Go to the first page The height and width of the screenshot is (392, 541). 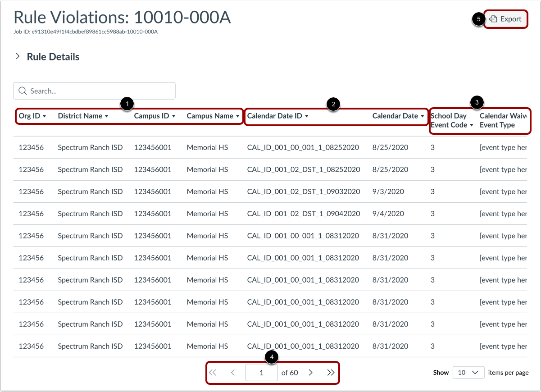[x=213, y=373]
